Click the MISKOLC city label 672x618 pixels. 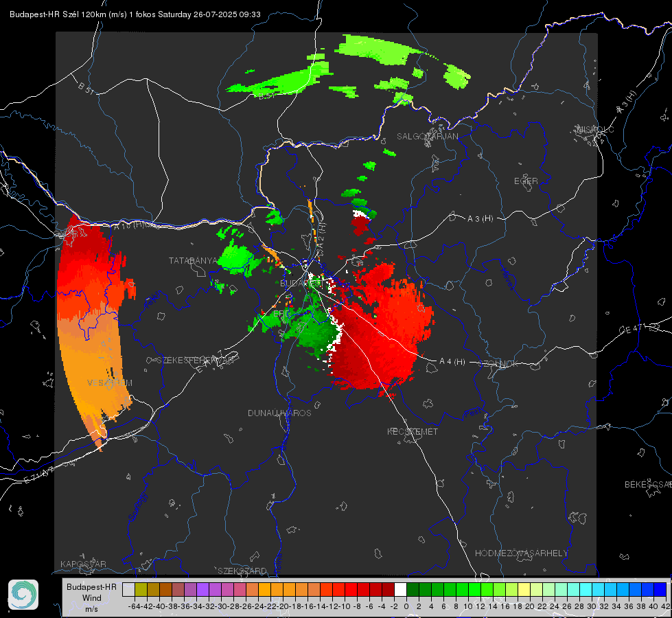(x=595, y=129)
